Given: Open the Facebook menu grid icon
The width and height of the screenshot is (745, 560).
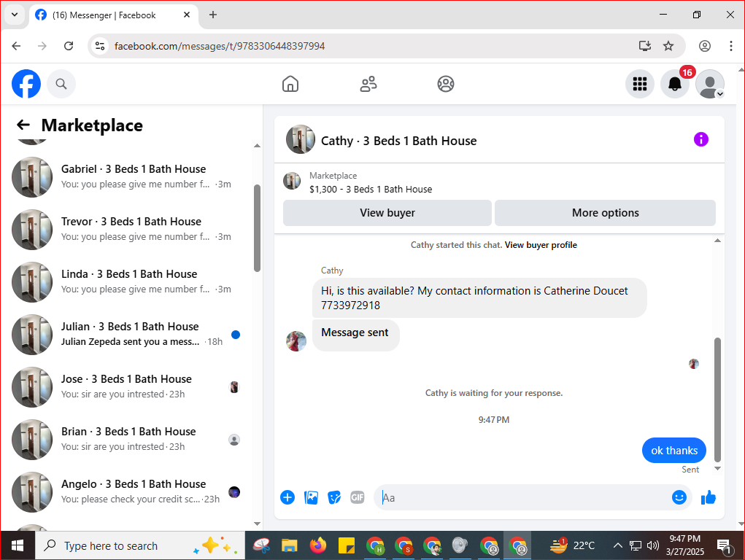Looking at the screenshot, I should (x=639, y=84).
